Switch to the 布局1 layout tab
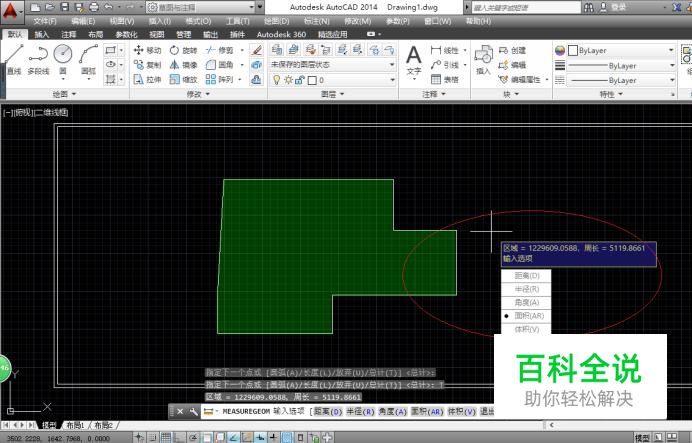692x443 pixels. (x=76, y=425)
